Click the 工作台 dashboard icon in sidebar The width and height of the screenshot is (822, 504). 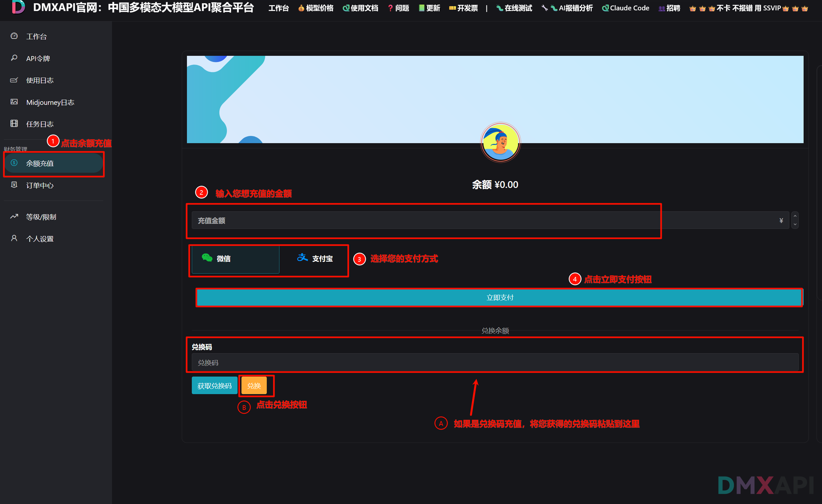14,36
